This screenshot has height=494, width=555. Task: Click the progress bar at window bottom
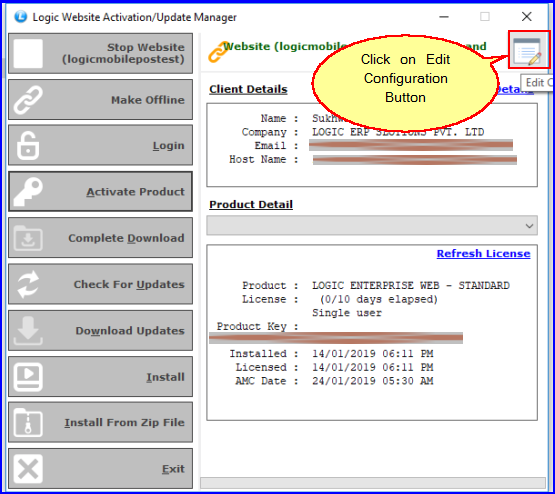[373, 483]
